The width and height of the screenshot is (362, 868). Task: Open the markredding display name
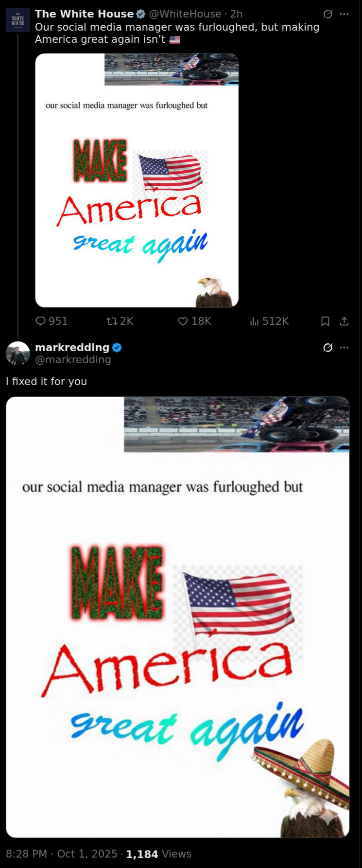point(72,348)
